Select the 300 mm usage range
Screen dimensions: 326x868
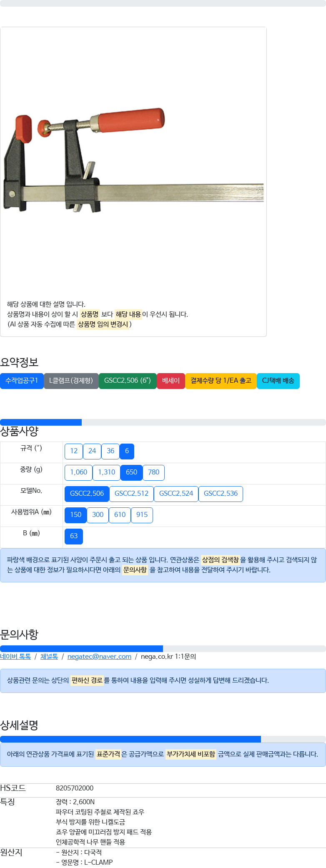click(x=98, y=515)
